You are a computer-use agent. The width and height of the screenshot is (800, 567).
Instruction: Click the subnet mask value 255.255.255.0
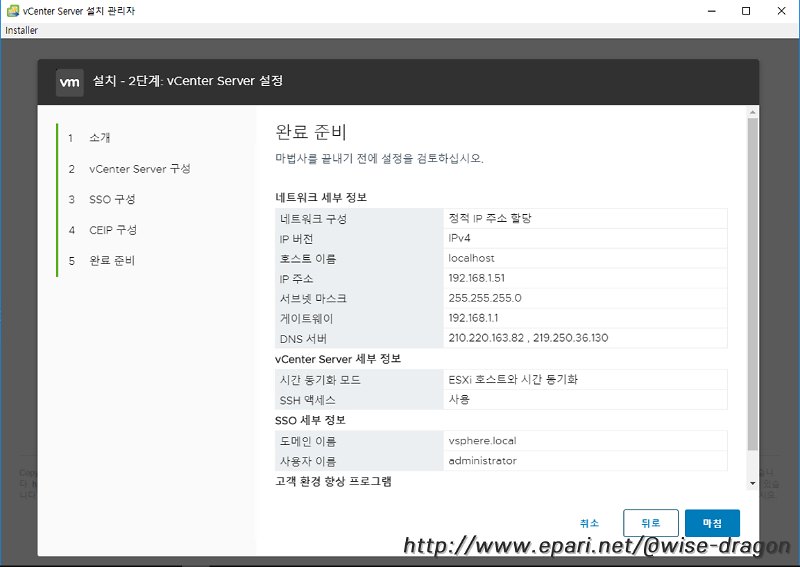[x=485, y=298]
